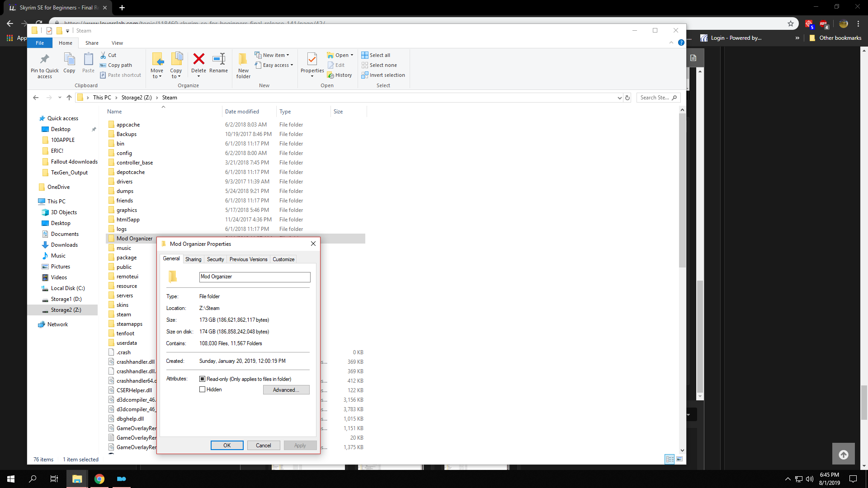Click Invert selection in ribbon
The height and width of the screenshot is (488, 868).
[x=383, y=75]
